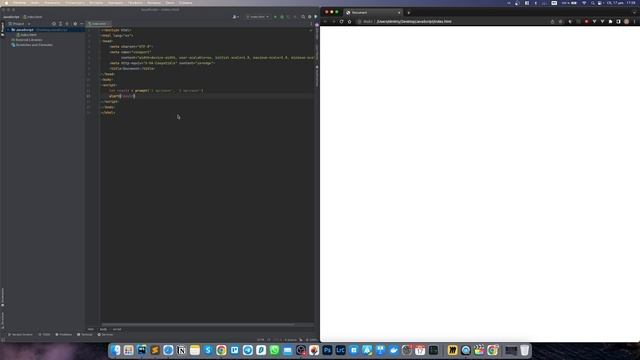
Task: Open WhatsApp from the Dock
Action: (x=274, y=350)
